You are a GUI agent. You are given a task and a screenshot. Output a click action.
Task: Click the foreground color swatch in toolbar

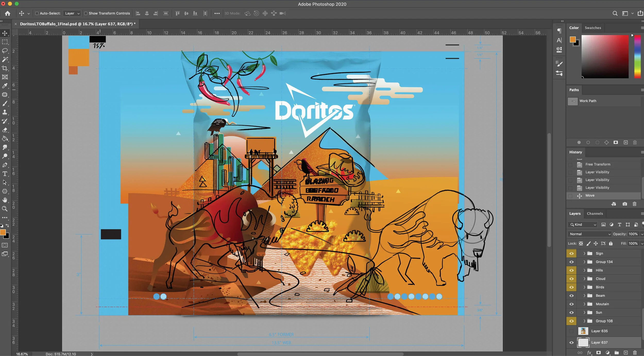click(3, 232)
